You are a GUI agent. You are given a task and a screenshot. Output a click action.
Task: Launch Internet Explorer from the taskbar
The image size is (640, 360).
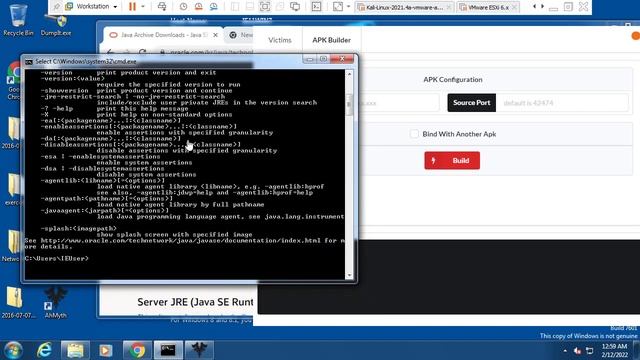coord(44,350)
